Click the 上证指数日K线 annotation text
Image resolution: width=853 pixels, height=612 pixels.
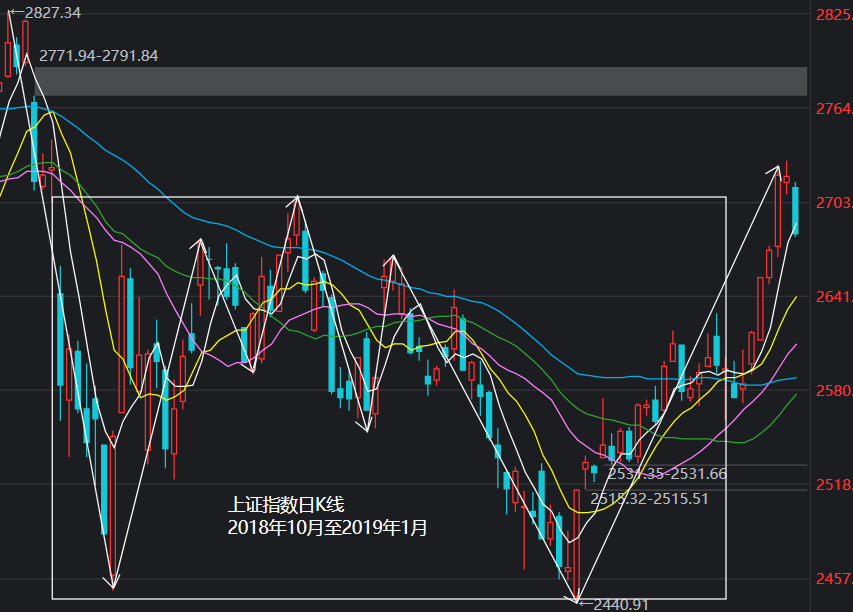(x=286, y=505)
